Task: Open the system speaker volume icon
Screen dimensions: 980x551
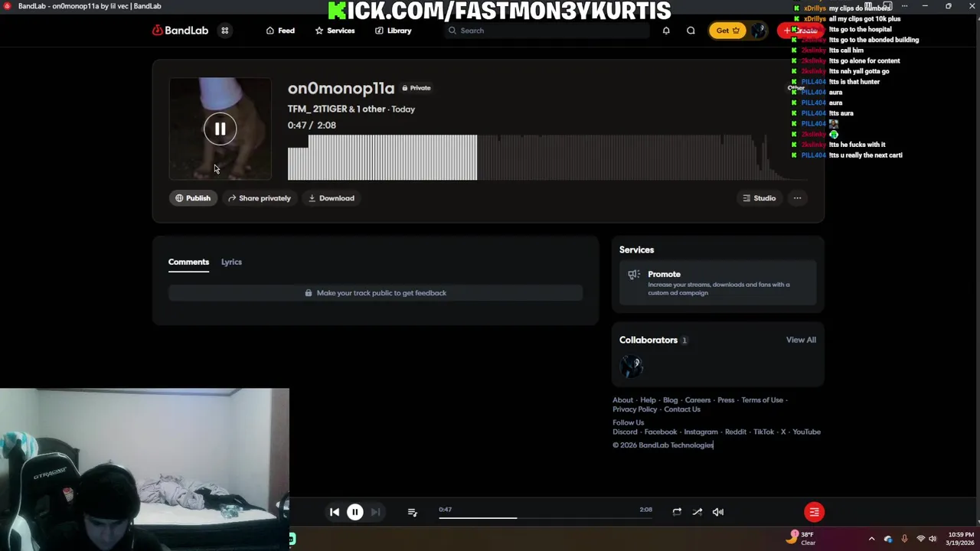Action: pyautogui.click(x=933, y=539)
